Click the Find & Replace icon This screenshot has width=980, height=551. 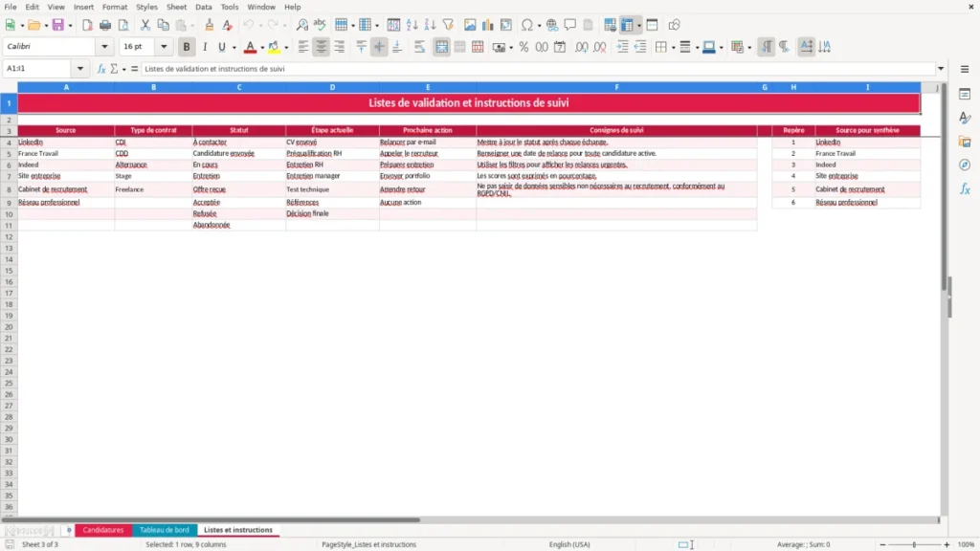(x=301, y=25)
